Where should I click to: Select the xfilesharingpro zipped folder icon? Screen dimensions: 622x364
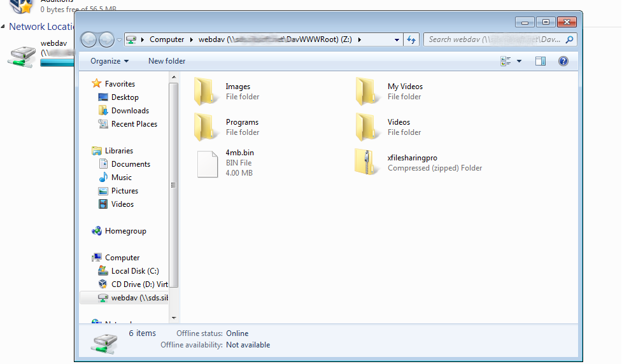click(367, 162)
